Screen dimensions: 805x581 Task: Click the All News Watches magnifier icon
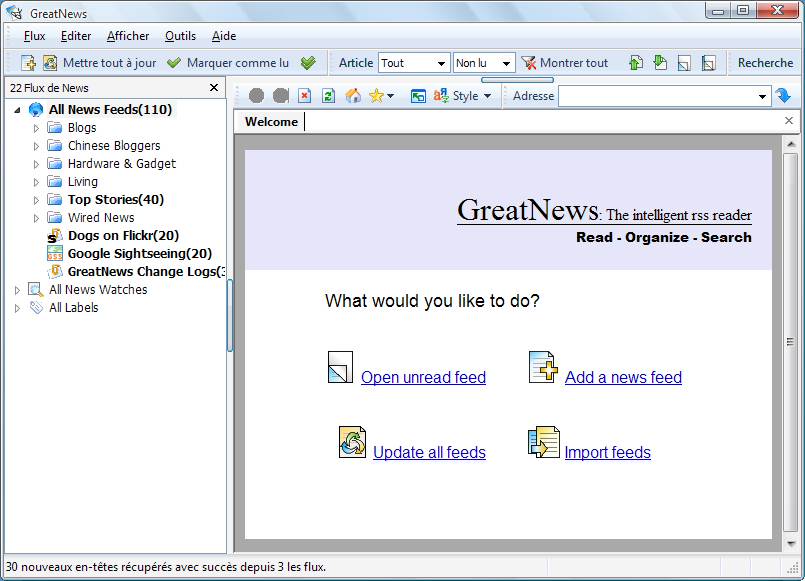tap(36, 289)
